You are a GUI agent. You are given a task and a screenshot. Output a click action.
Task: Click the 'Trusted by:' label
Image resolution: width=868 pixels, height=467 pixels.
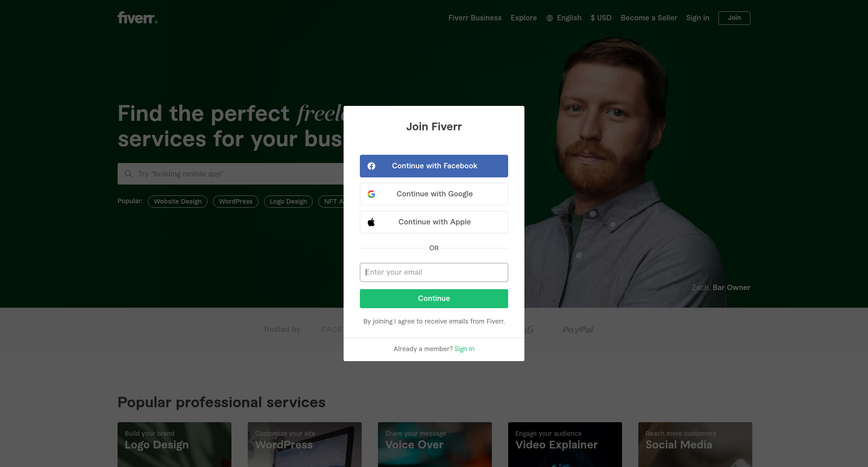pyautogui.click(x=283, y=329)
